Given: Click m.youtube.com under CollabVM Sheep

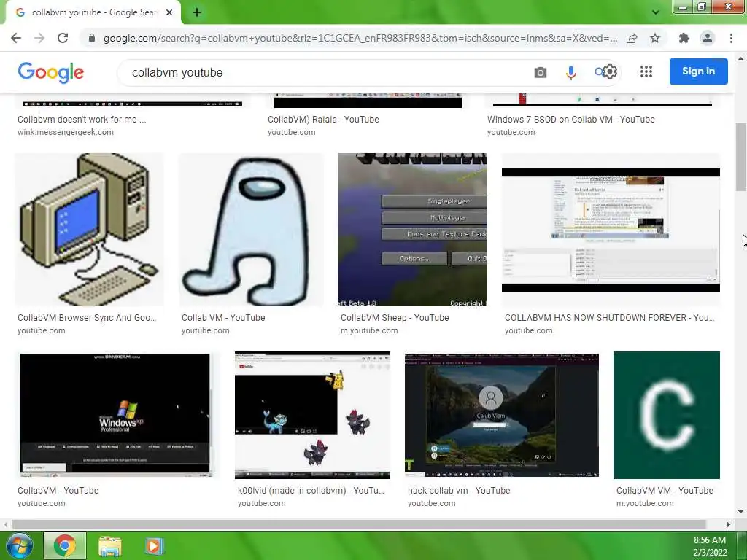Looking at the screenshot, I should point(369,330).
